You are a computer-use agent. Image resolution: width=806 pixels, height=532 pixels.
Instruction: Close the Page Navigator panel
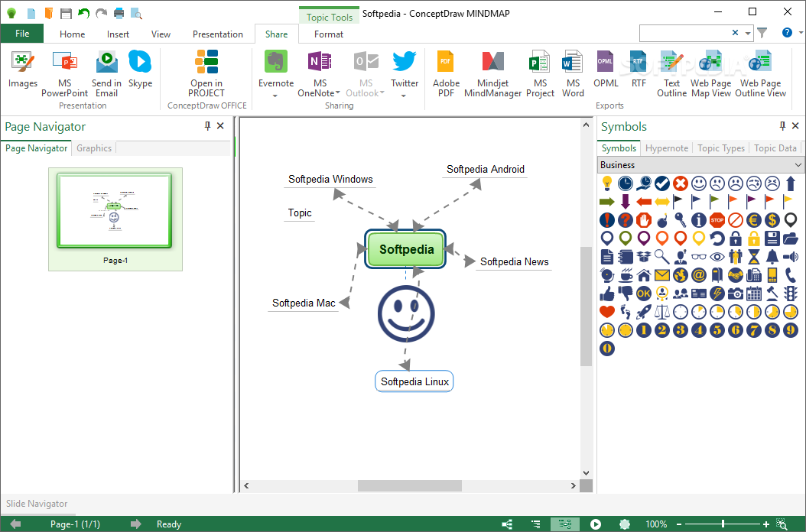[x=220, y=126]
